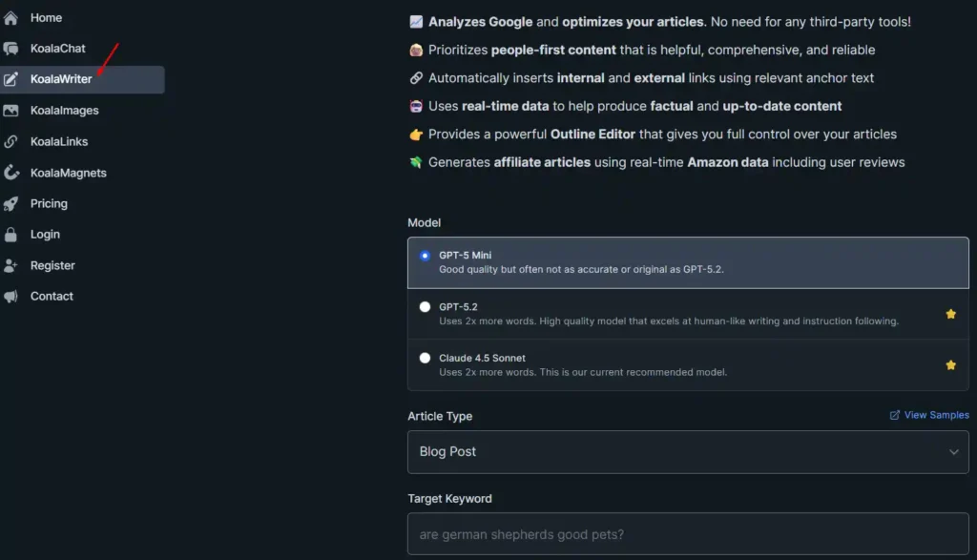Click the Pricing rocket icon
The height and width of the screenshot is (560, 977).
point(13,203)
